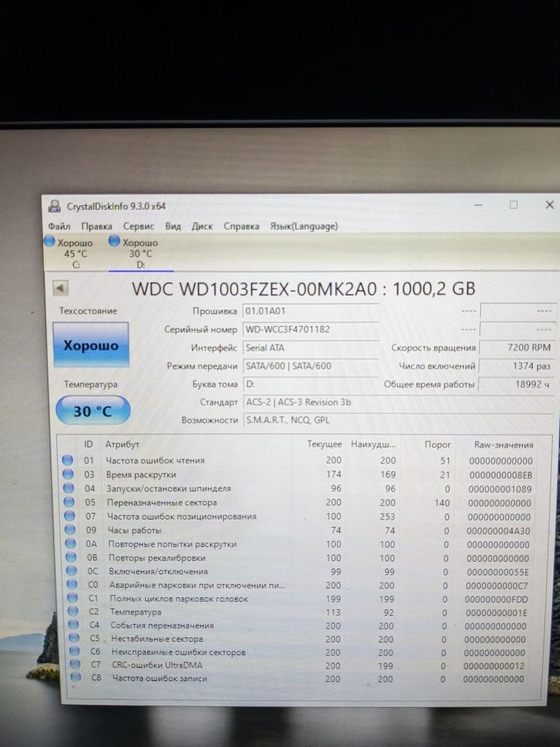Click the Буква тома field D:

310,384
